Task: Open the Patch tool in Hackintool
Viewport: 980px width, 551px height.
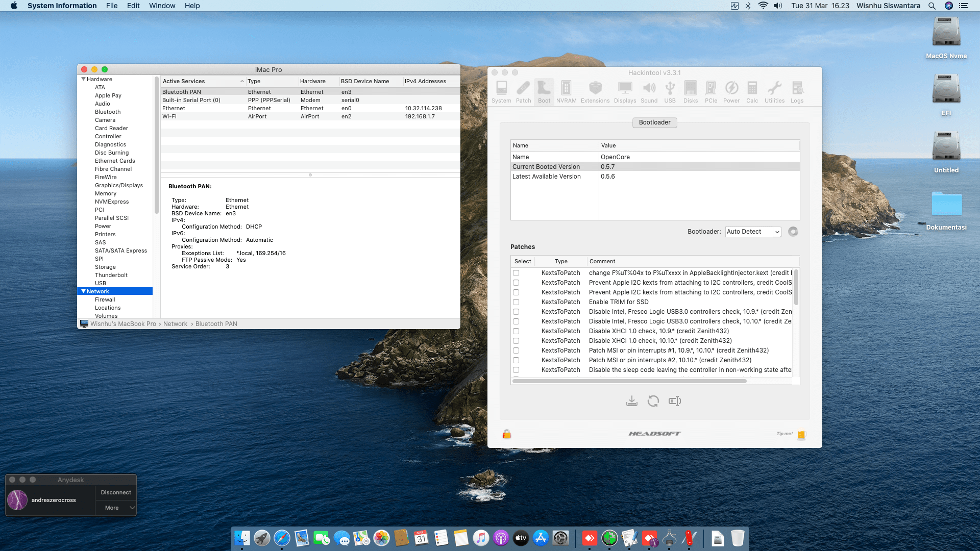Action: (523, 92)
